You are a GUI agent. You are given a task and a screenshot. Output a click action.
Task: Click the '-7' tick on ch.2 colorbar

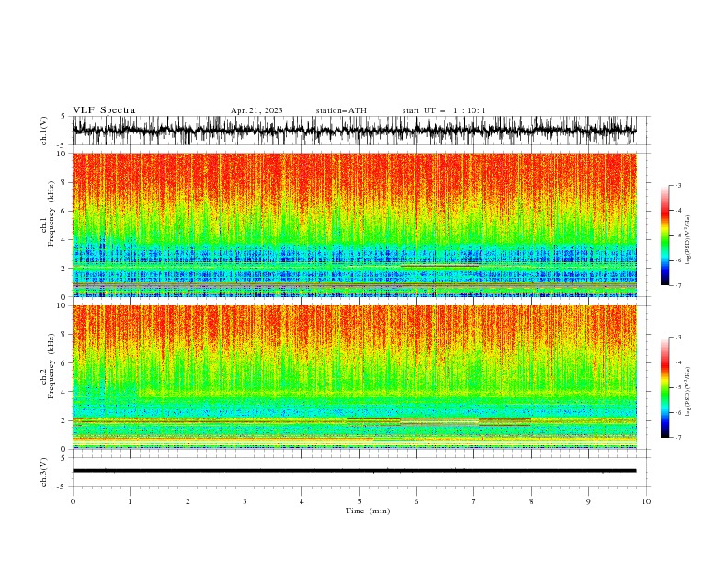point(677,438)
